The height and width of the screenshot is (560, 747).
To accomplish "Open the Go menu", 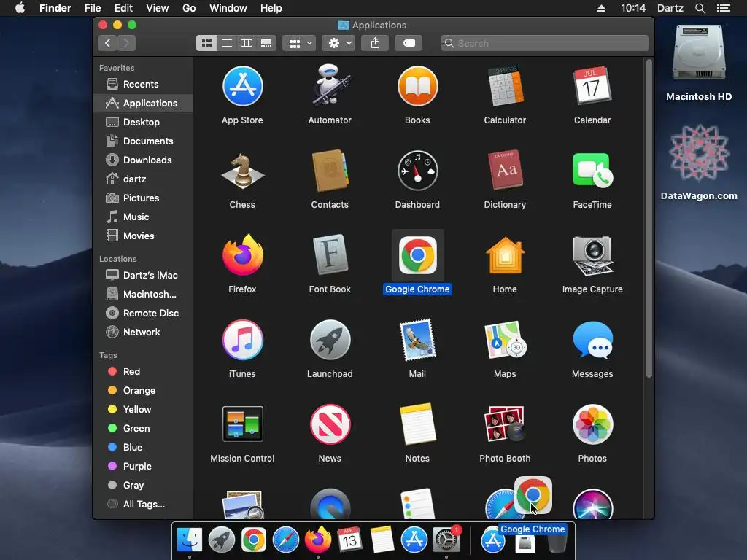I will tap(189, 8).
